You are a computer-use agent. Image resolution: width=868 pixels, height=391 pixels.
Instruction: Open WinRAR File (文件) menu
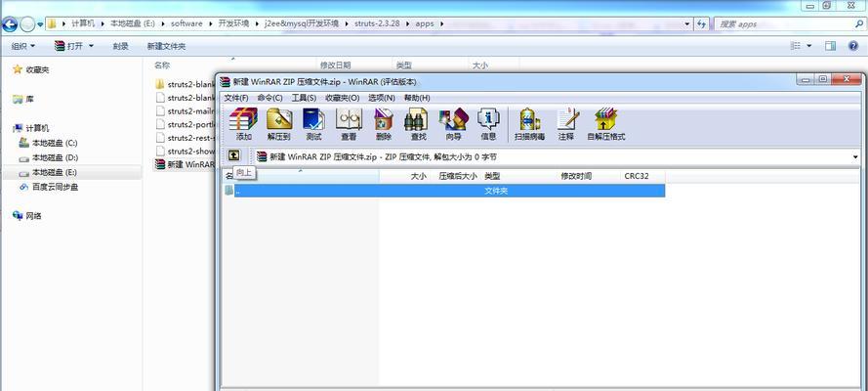236,98
